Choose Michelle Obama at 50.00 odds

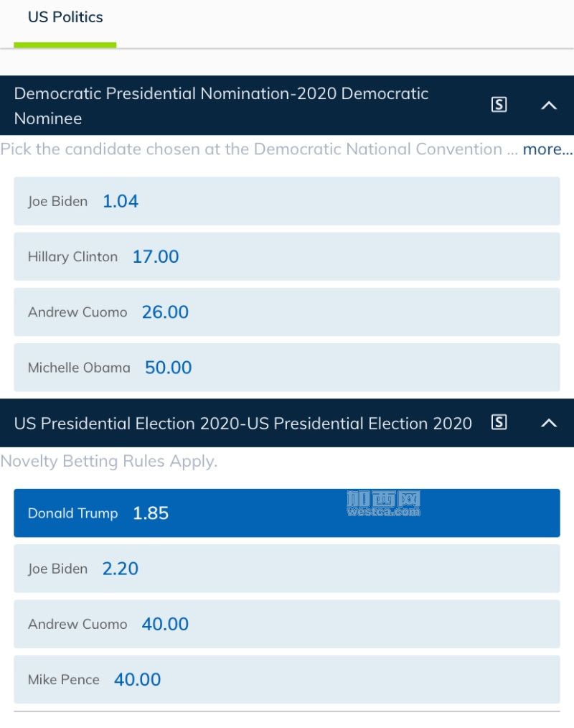tap(286, 367)
